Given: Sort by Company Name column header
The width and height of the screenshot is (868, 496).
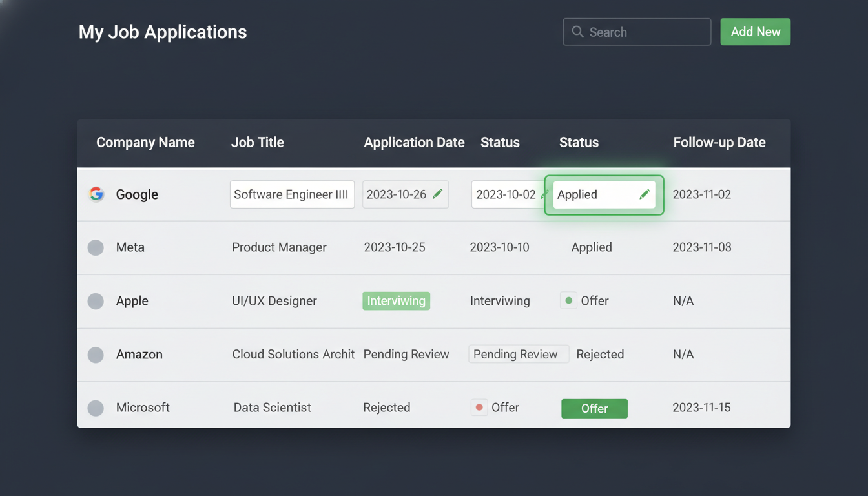Looking at the screenshot, I should point(145,142).
